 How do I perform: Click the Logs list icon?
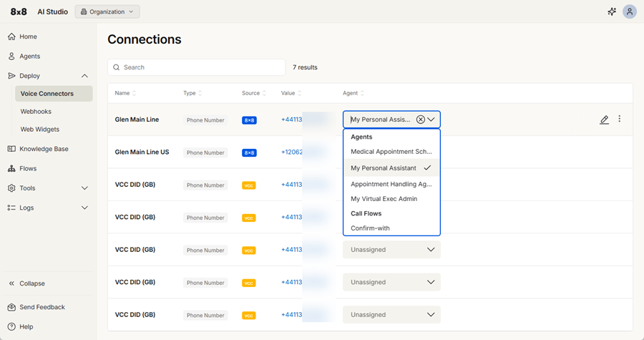pyautogui.click(x=11, y=208)
